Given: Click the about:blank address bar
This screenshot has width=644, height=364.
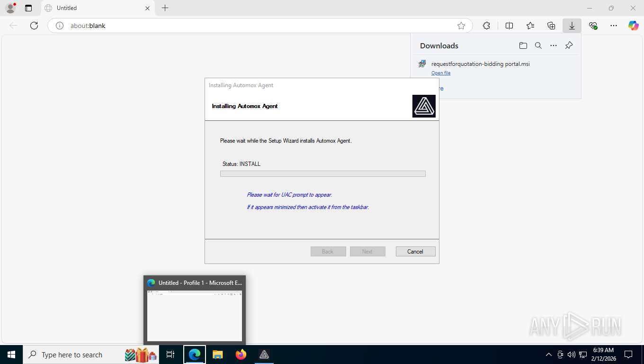Looking at the screenshot, I should pos(260,26).
